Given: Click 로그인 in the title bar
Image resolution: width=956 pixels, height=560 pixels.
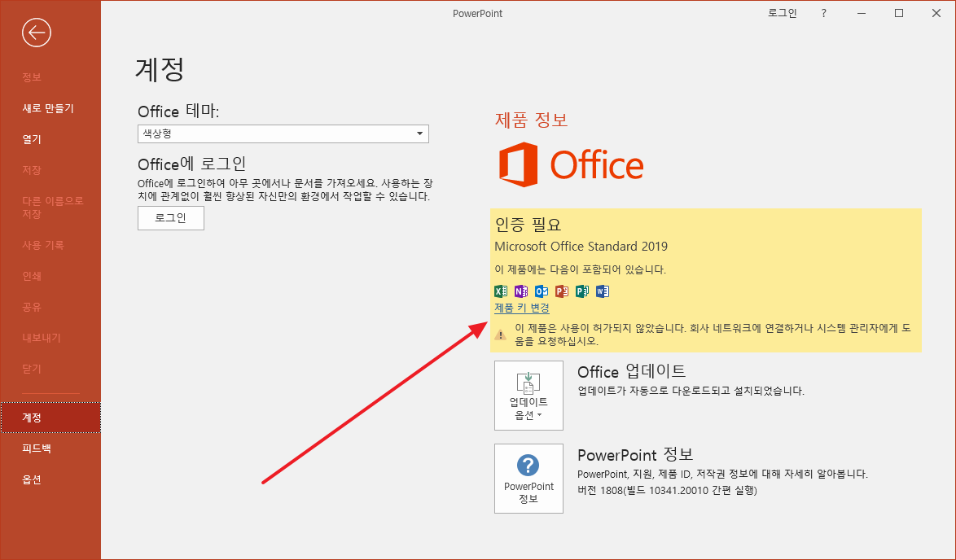Looking at the screenshot, I should tap(783, 13).
